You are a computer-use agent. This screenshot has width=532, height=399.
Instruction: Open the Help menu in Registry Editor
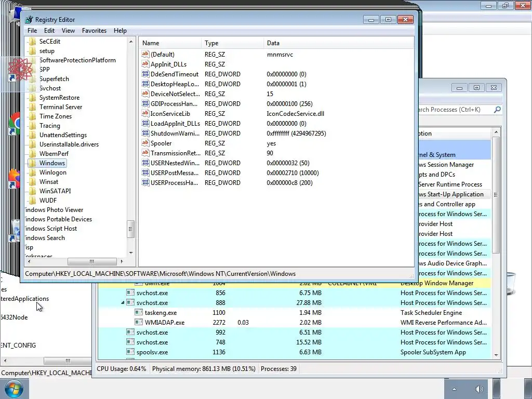[120, 31]
